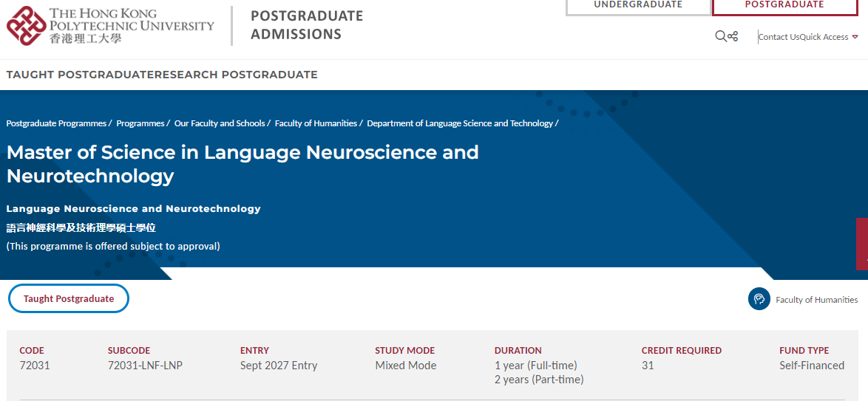
Task: Open the red side tab at right edge
Action: [x=862, y=244]
